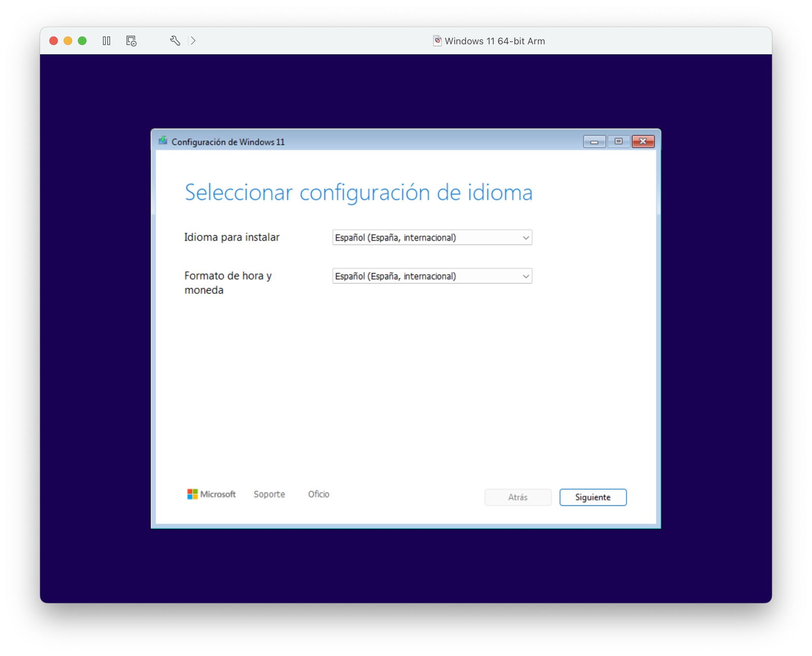This screenshot has width=812, height=656.
Task: Click the Seleccionar configuración de idioma heading
Action: (359, 192)
